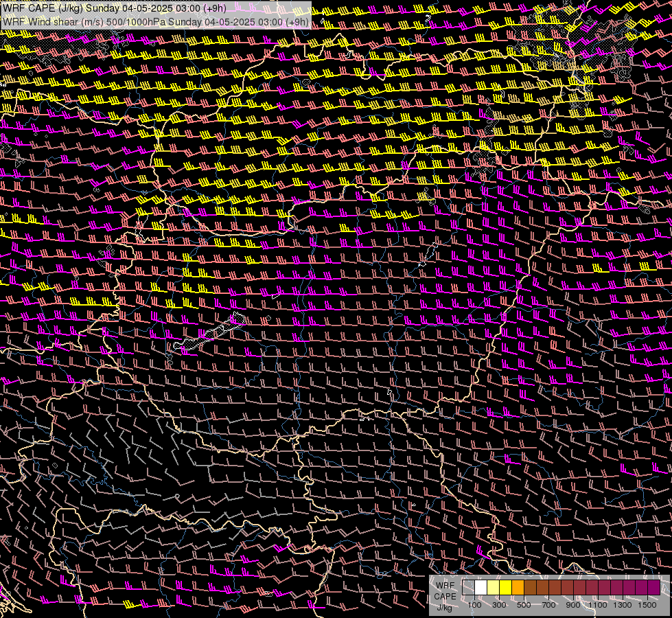Click the 100 value in CAPE legend

[474, 605]
